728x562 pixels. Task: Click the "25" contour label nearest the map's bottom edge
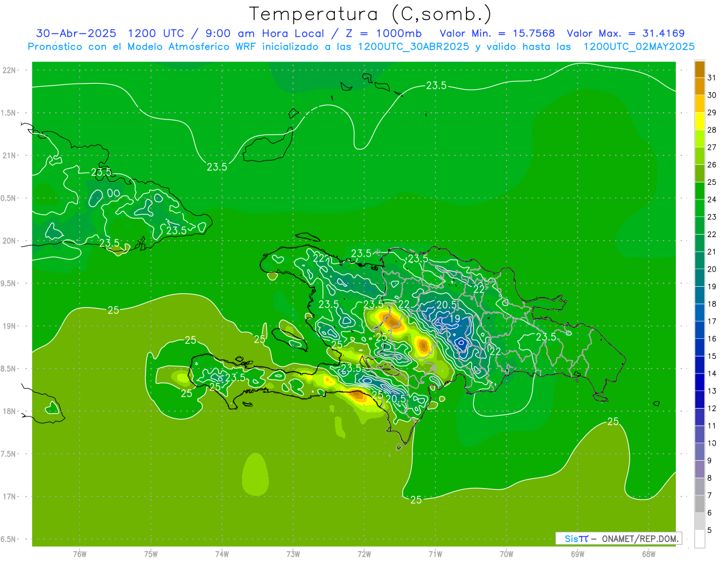click(x=416, y=500)
